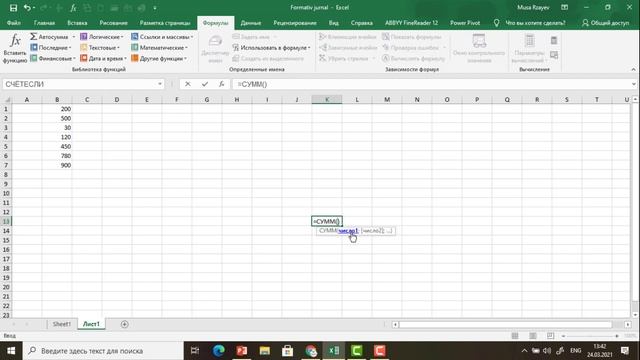Select the Лист1 sheet tab
This screenshot has width=640, height=360.
91,324
